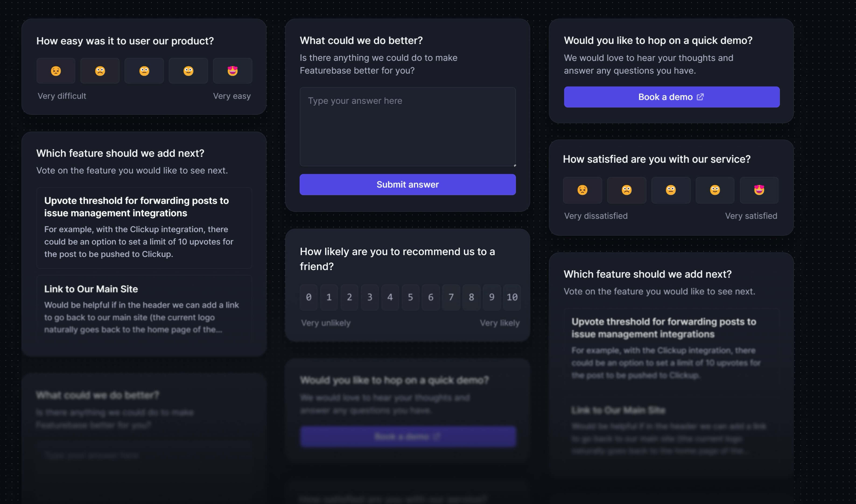This screenshot has height=504, width=856.
Task: Click the Type your answer here field
Action: pos(407,126)
